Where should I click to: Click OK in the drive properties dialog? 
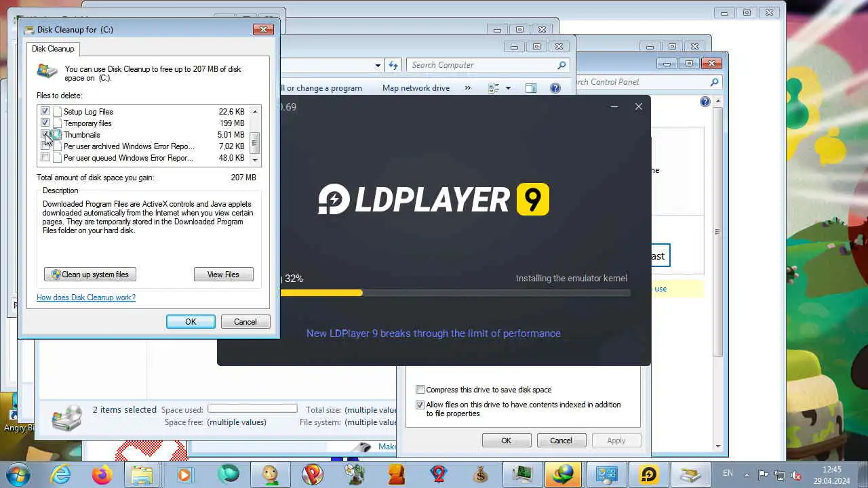(506, 441)
